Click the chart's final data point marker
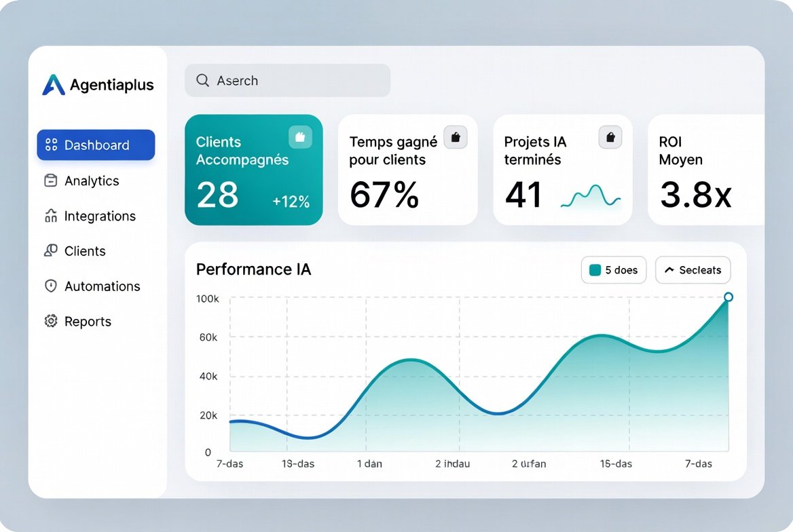This screenshot has height=532, width=793. click(729, 297)
